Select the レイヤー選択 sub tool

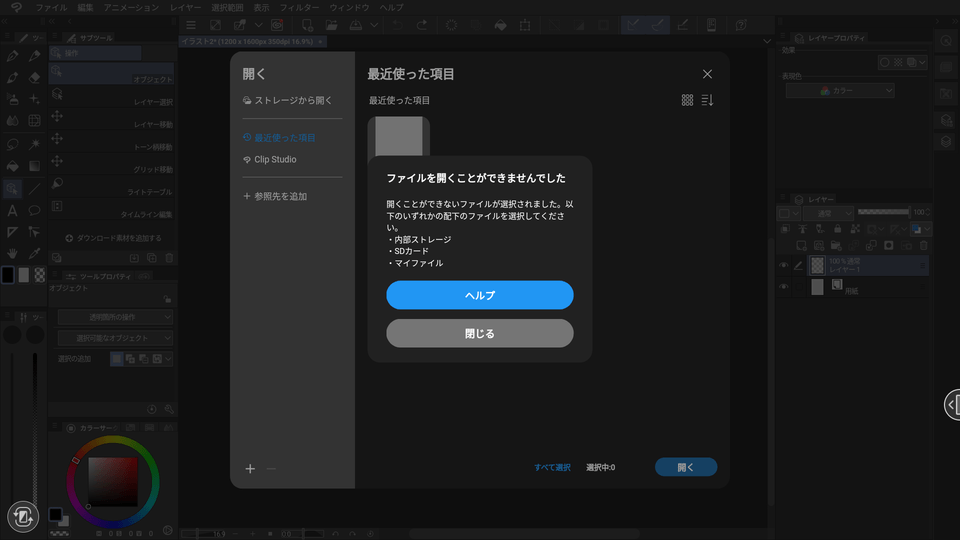tap(111, 96)
